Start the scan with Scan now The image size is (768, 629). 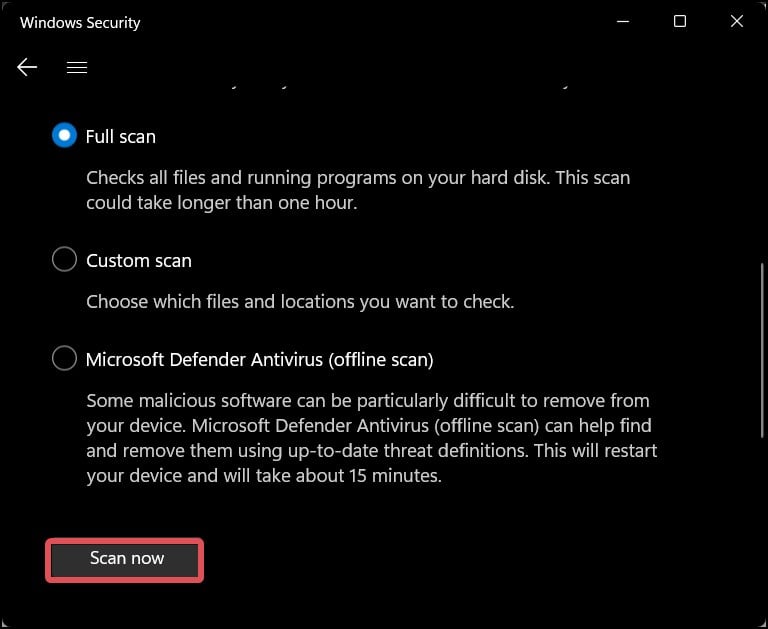point(125,559)
